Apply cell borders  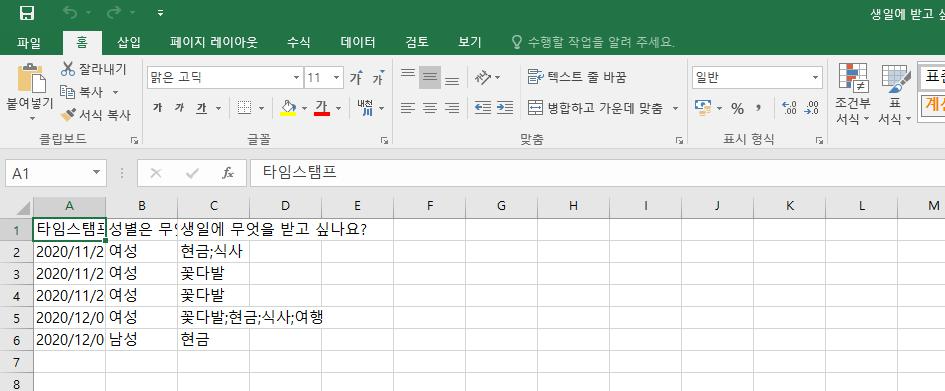pos(244,108)
